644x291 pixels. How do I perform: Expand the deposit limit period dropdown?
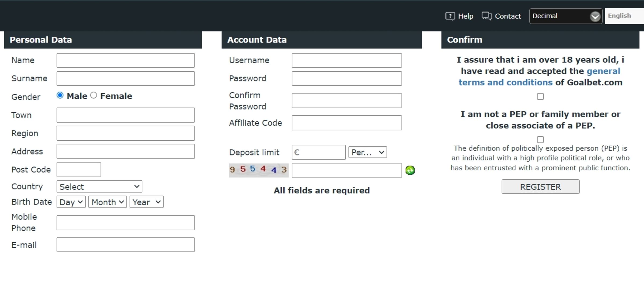point(367,152)
